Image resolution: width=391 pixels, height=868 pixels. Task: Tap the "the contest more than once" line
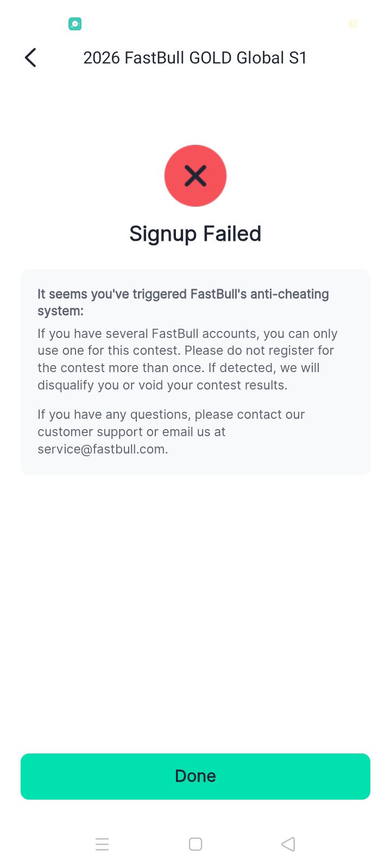tap(179, 368)
